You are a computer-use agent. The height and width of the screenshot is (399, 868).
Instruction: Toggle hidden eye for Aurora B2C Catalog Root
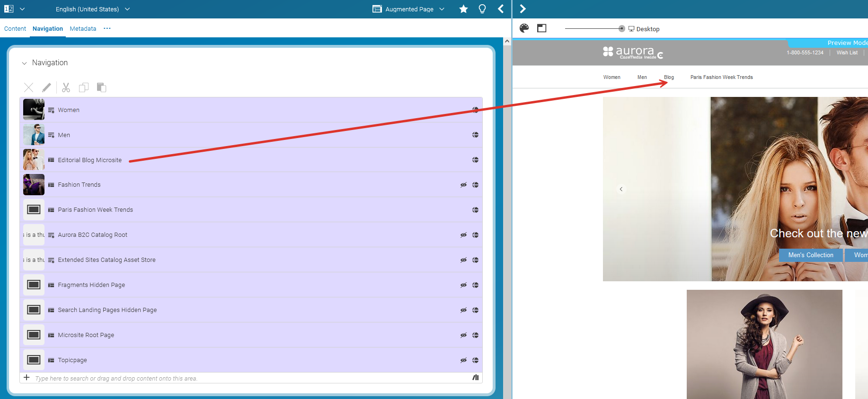pos(463,235)
